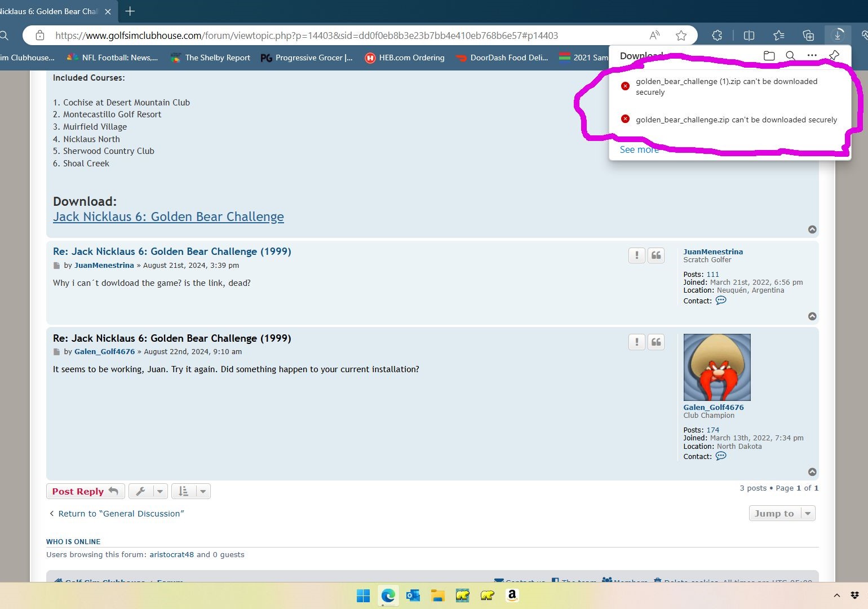Open HEB.com Ordering bookmark
The height and width of the screenshot is (609, 868).
coord(405,58)
